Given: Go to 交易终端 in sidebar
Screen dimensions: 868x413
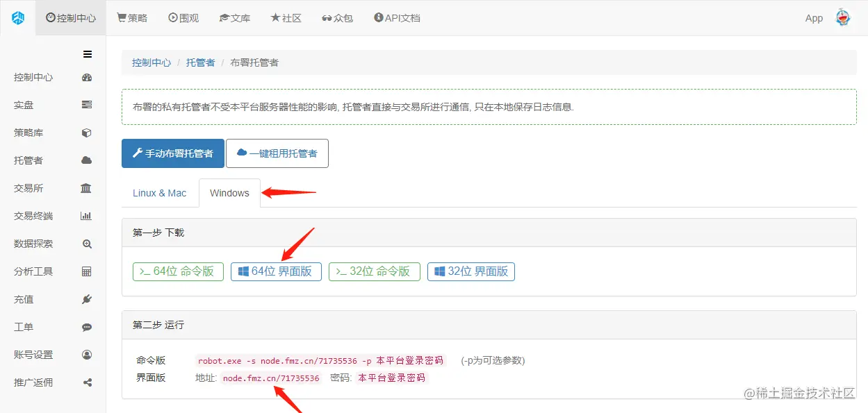Looking at the screenshot, I should click(x=33, y=217).
